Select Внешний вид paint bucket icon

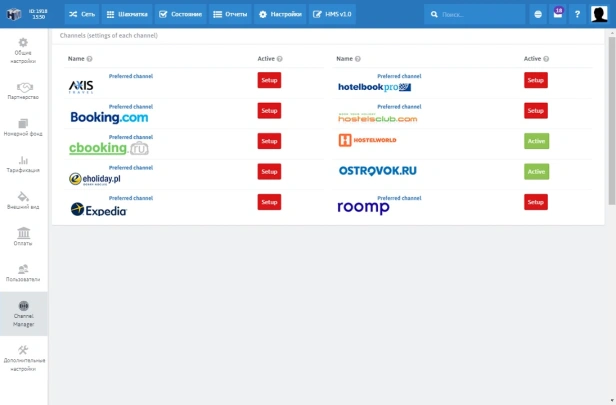pos(23,196)
